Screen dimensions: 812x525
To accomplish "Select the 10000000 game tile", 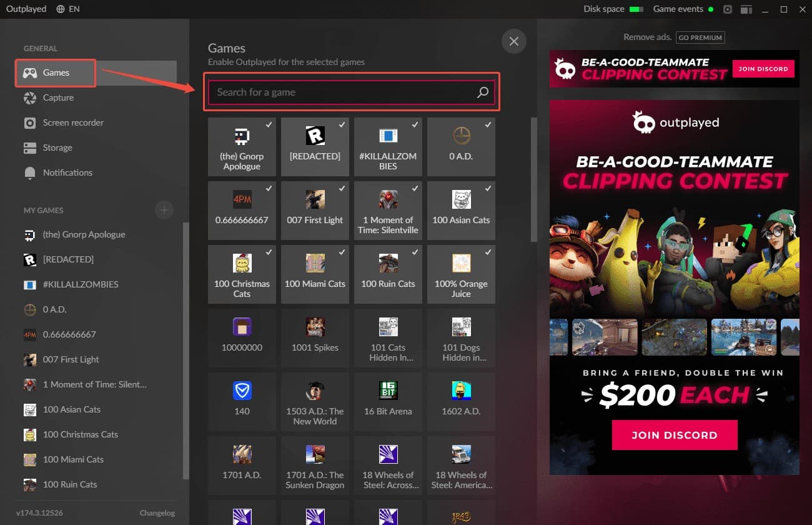I will coord(242,338).
